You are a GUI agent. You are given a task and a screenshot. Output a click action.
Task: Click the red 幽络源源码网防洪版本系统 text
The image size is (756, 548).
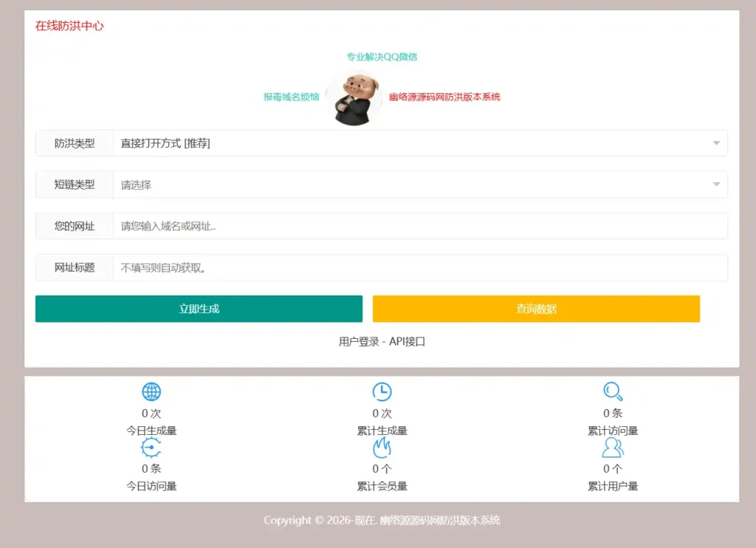click(444, 97)
